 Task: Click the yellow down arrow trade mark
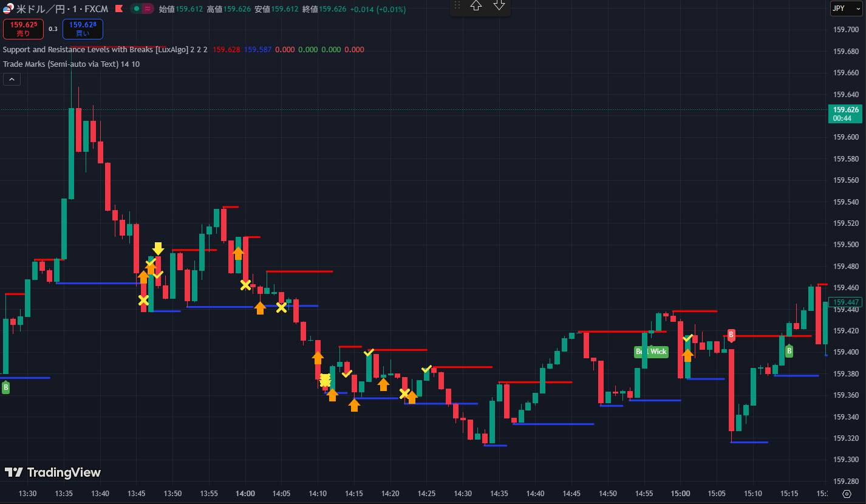[158, 248]
